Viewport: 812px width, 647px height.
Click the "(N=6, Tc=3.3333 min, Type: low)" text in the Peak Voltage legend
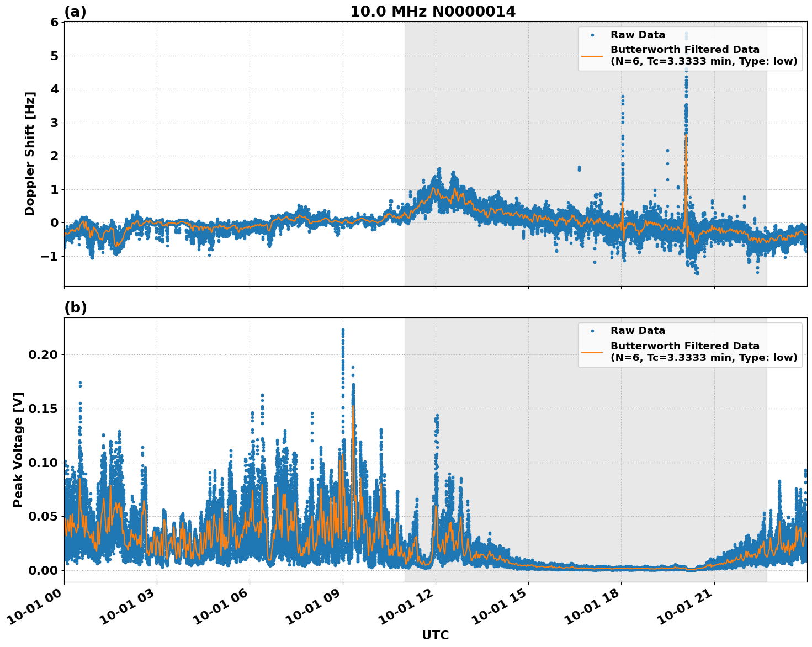click(704, 358)
